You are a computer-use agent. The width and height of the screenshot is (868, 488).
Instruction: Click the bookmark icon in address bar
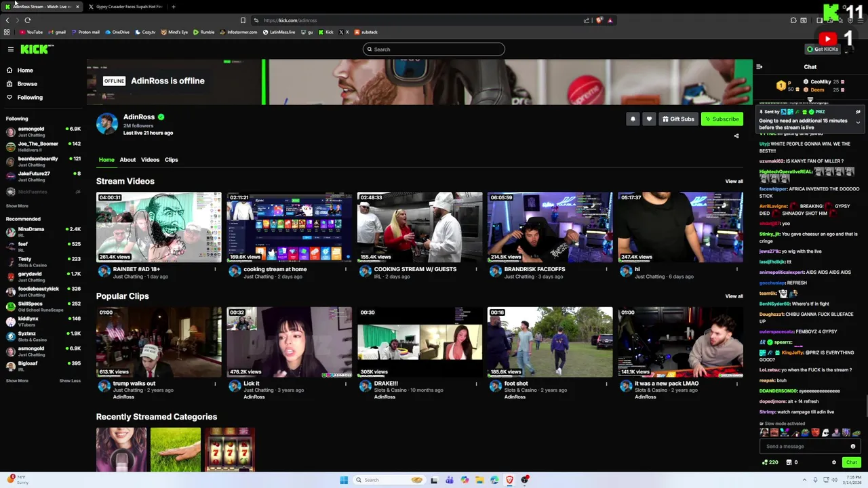[243, 20]
